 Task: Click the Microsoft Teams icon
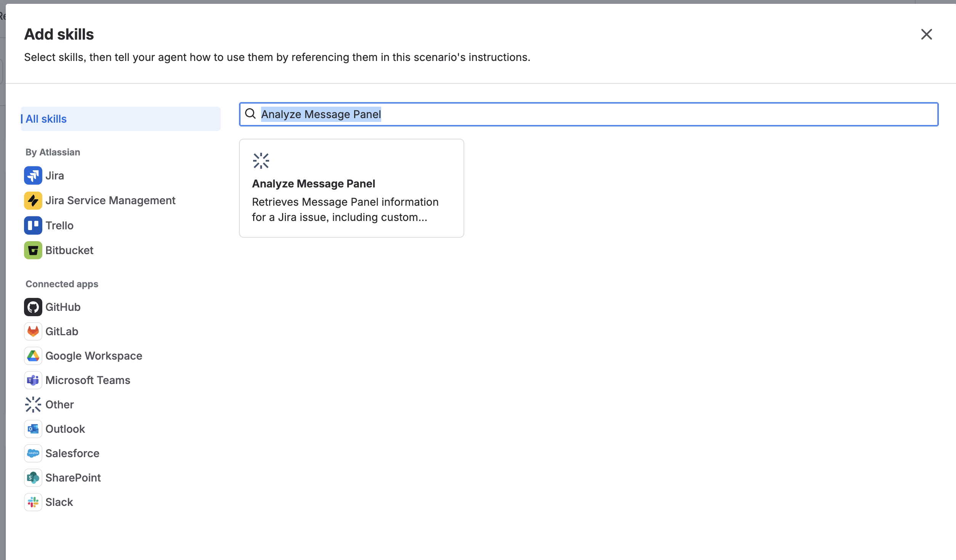point(33,380)
